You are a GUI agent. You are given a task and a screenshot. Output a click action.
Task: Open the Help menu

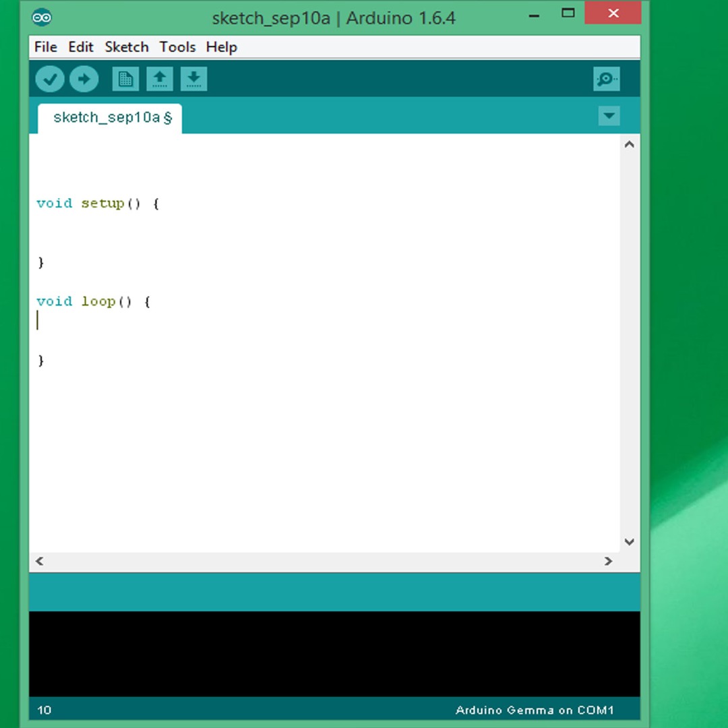222,47
